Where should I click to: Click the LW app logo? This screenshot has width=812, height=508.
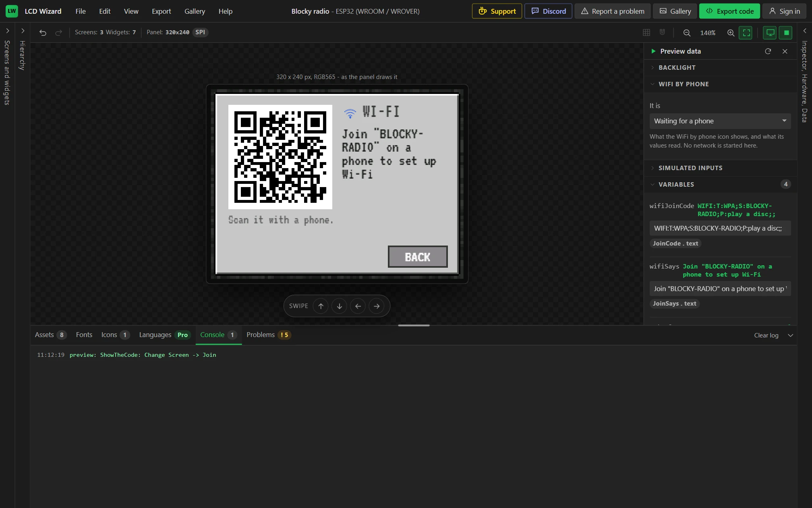click(12, 11)
